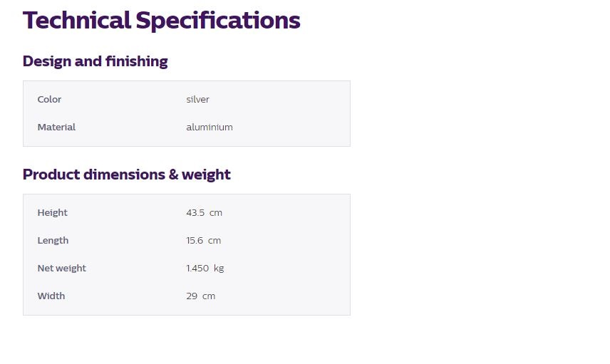Click the 'cm' unit in Length row
The height and width of the screenshot is (364, 610).
coord(214,241)
